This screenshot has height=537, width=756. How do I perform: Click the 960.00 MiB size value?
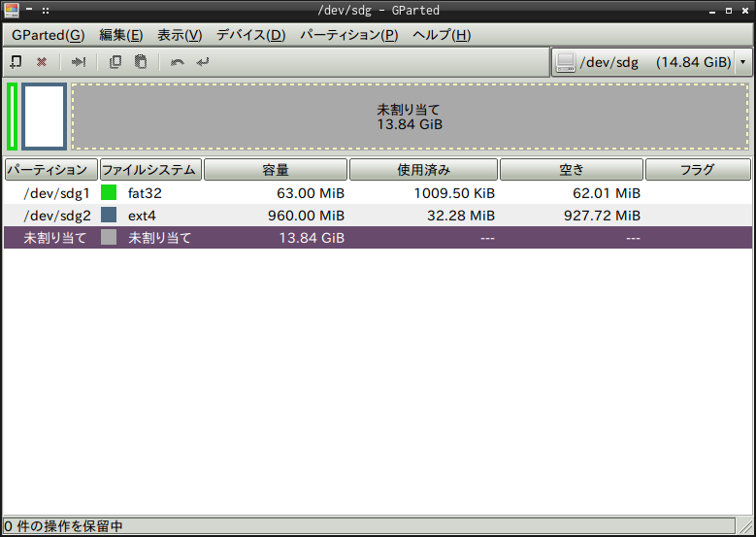(x=306, y=216)
